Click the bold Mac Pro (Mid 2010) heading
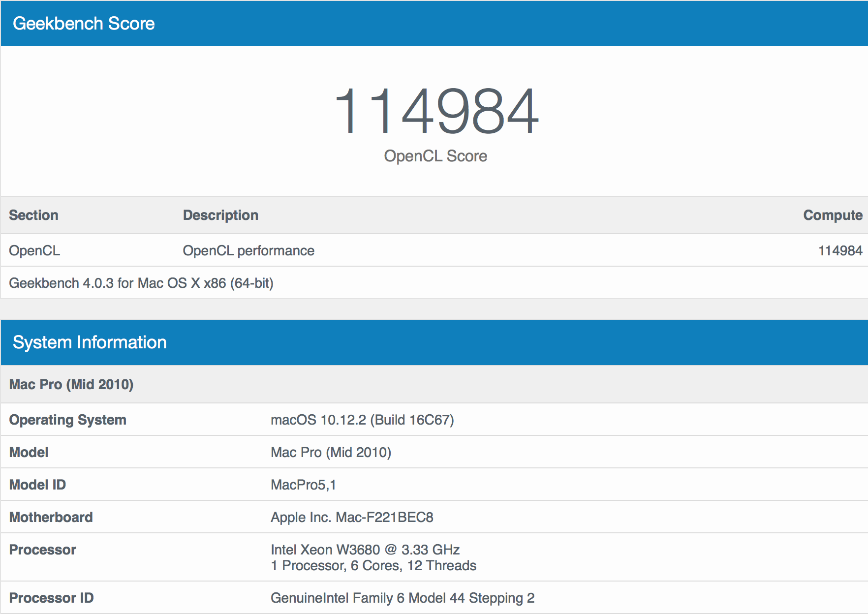868x614 pixels. coord(71,384)
